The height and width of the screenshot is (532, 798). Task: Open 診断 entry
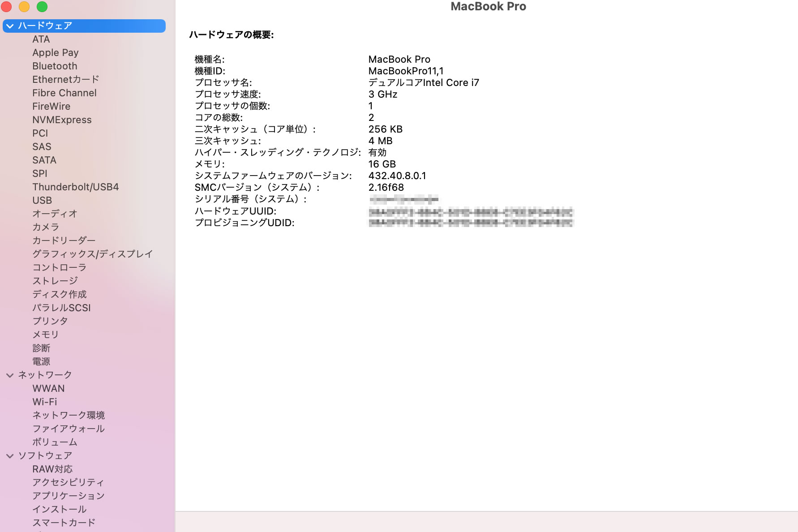(41, 348)
